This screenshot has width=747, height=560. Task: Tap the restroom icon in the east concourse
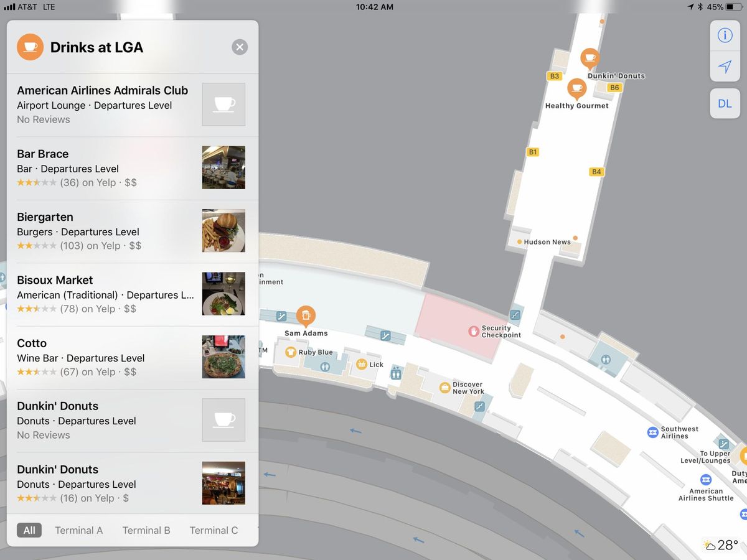pyautogui.click(x=605, y=360)
